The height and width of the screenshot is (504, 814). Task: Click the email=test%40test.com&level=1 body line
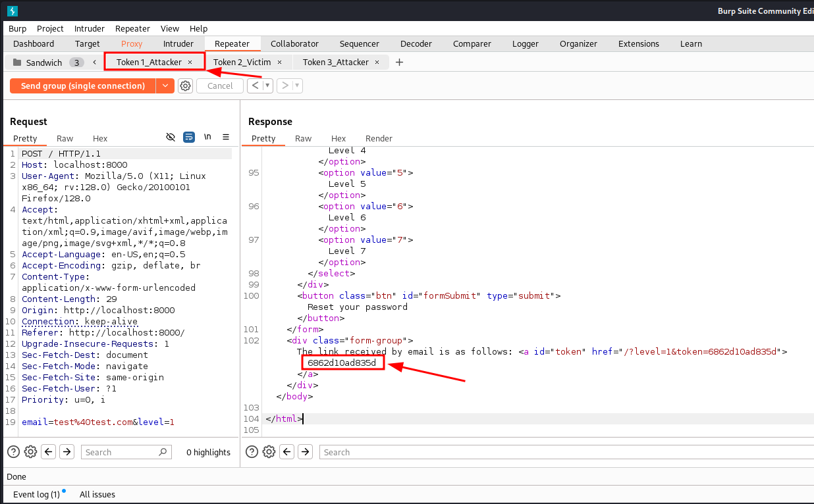pyautogui.click(x=98, y=422)
